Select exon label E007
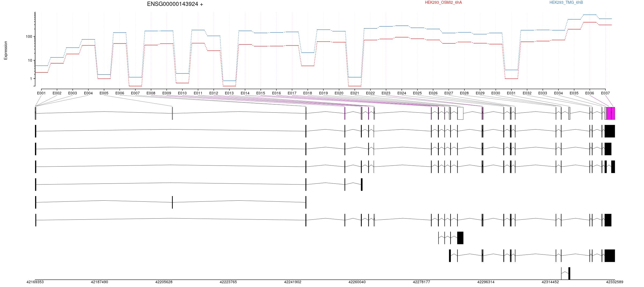 (x=135, y=93)
